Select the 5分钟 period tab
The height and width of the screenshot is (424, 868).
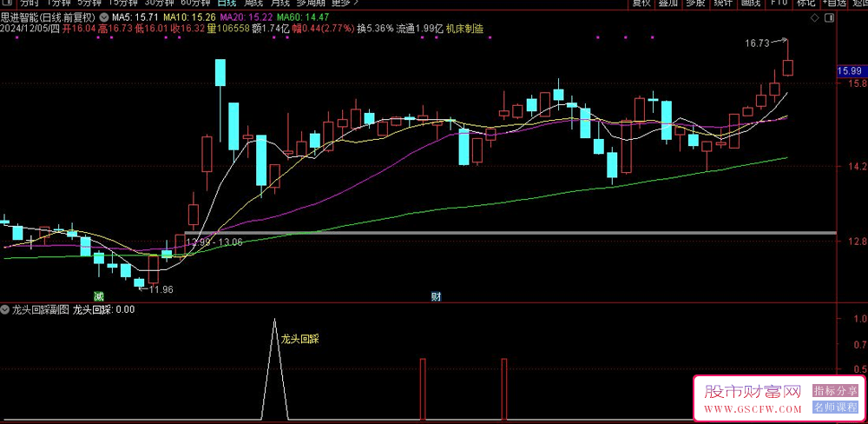(x=89, y=3)
